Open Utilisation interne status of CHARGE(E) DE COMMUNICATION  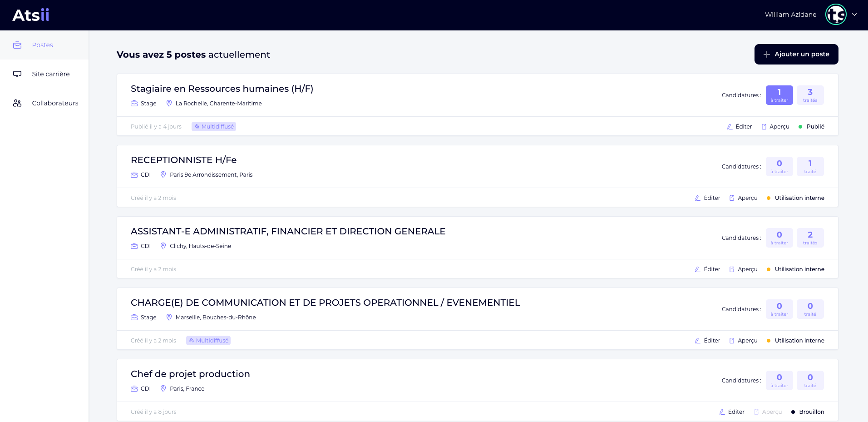[x=795, y=341]
